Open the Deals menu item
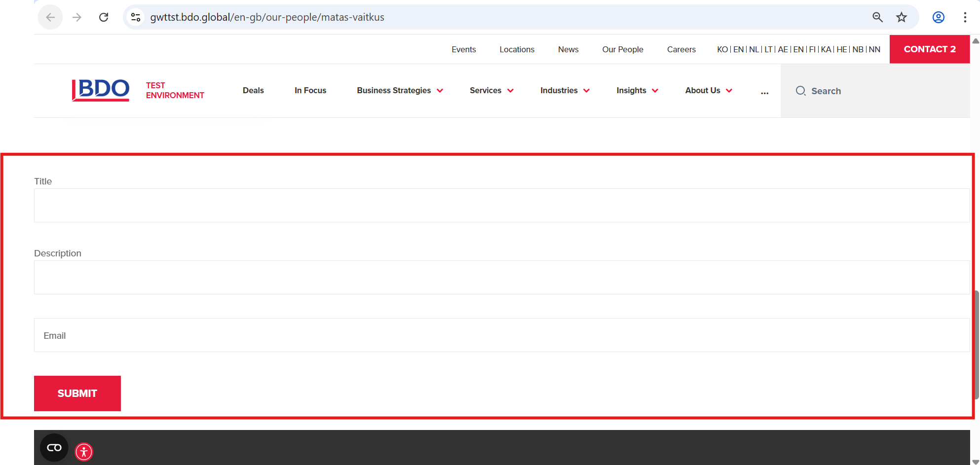Image resolution: width=980 pixels, height=465 pixels. [x=253, y=90]
